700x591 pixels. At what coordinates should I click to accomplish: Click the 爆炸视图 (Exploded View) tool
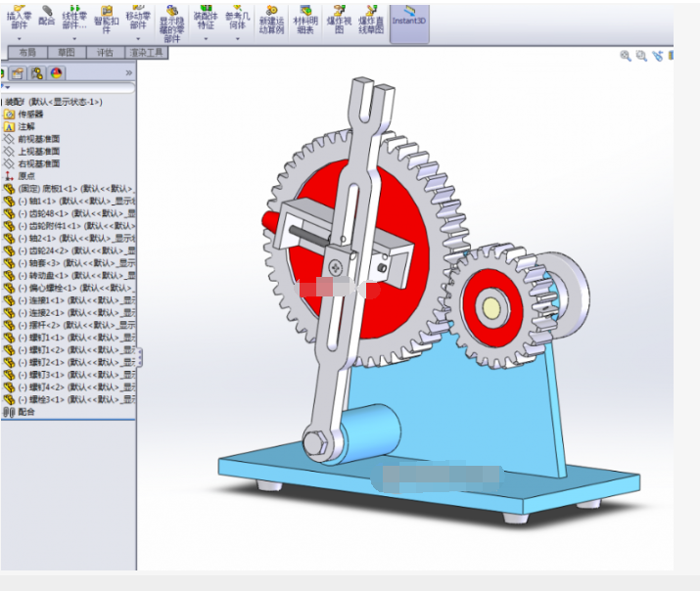pos(340,21)
